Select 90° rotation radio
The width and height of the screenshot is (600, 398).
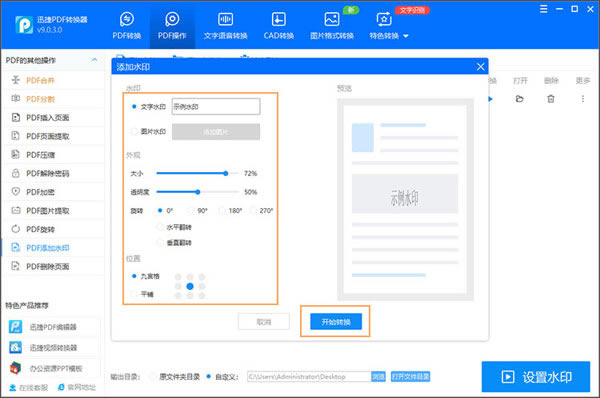pos(190,210)
